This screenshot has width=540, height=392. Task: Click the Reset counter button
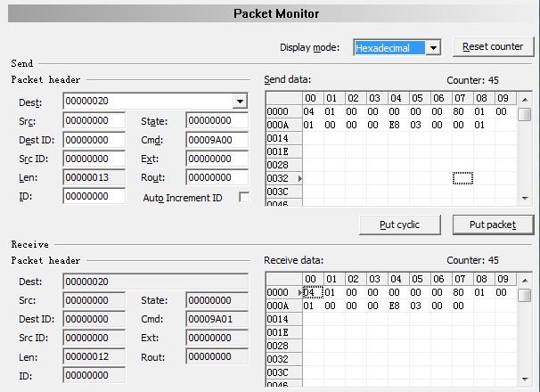pos(493,47)
